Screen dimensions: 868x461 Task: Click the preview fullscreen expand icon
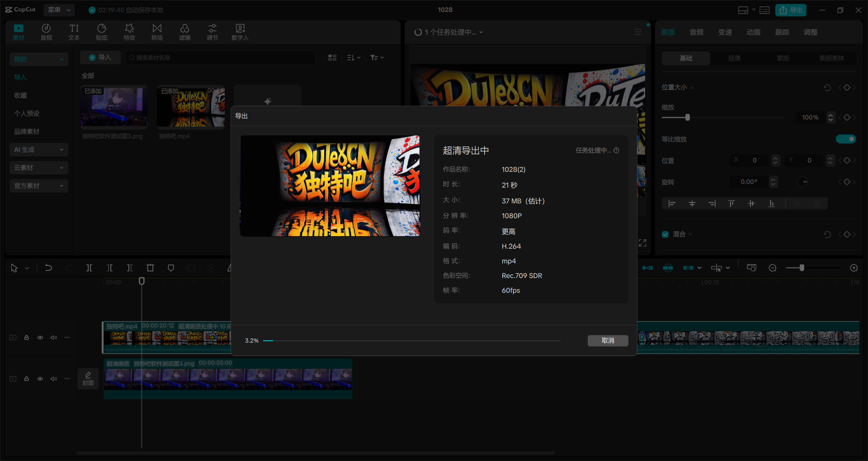642,243
